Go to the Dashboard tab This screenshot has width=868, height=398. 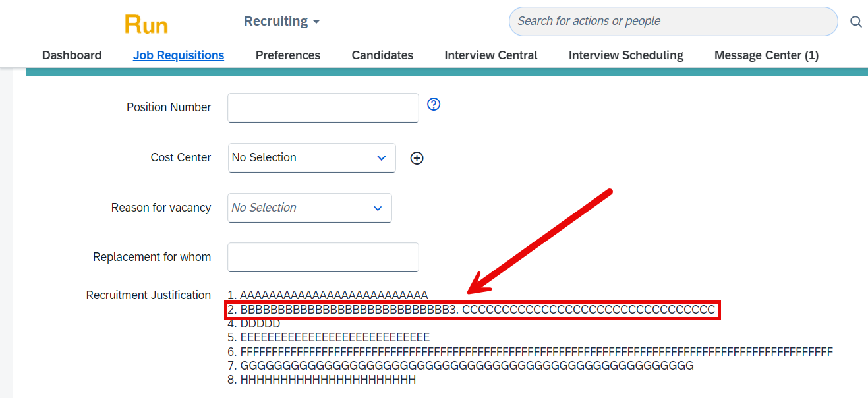[x=72, y=55]
